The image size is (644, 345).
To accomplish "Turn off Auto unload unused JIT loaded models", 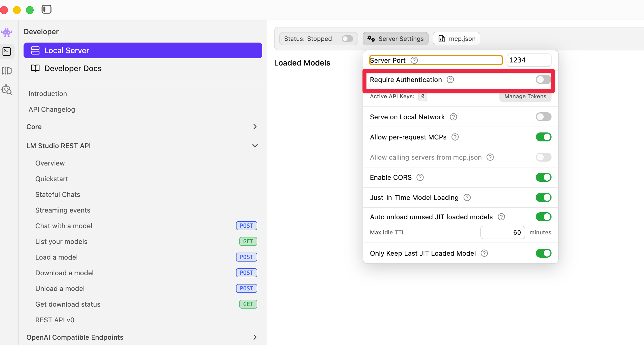I will [543, 217].
